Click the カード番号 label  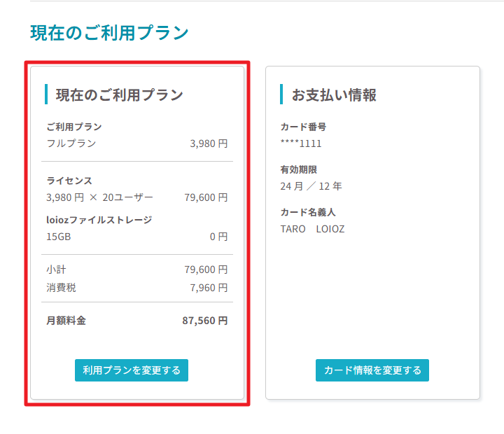(x=303, y=127)
